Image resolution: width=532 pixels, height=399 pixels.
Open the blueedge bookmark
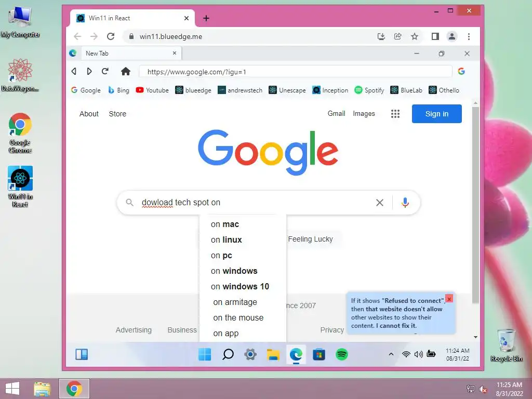click(x=193, y=90)
